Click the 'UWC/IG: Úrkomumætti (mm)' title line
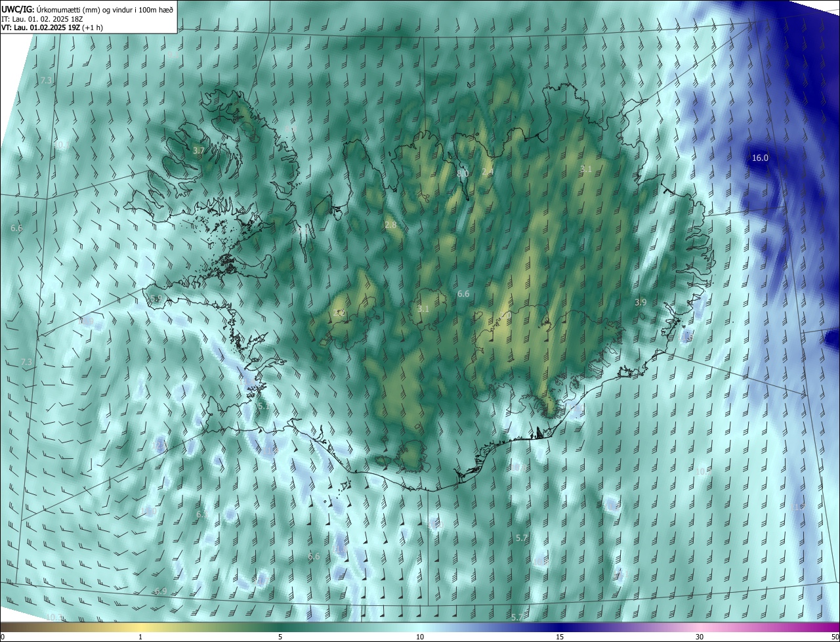This screenshot has height=642, width=840. coord(87,9)
